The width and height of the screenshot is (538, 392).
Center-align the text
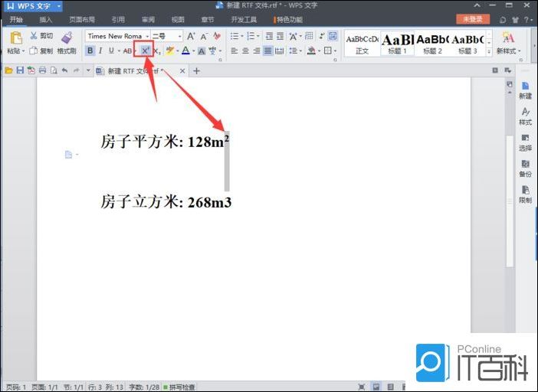click(245, 51)
